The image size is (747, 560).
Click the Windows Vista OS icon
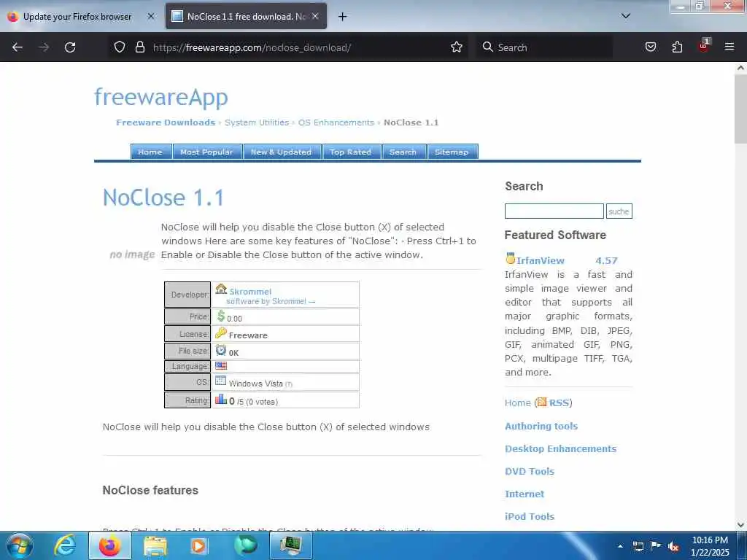pos(220,381)
